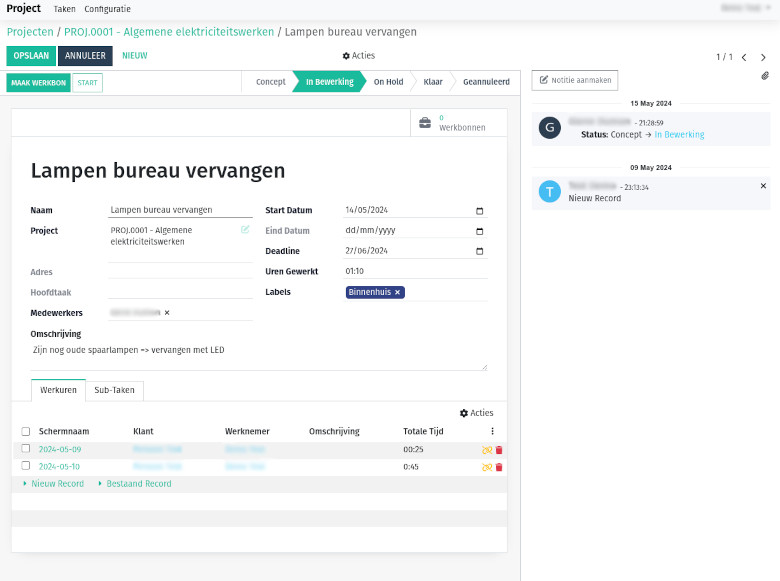Edit Uren Gewerkt value 01:10
The height and width of the screenshot is (581, 780).
pos(415,271)
